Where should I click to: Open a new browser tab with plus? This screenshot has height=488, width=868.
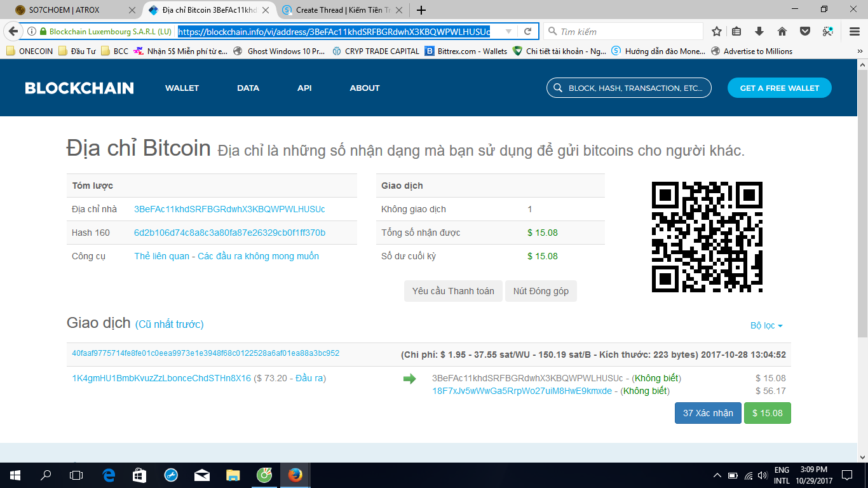tap(421, 10)
